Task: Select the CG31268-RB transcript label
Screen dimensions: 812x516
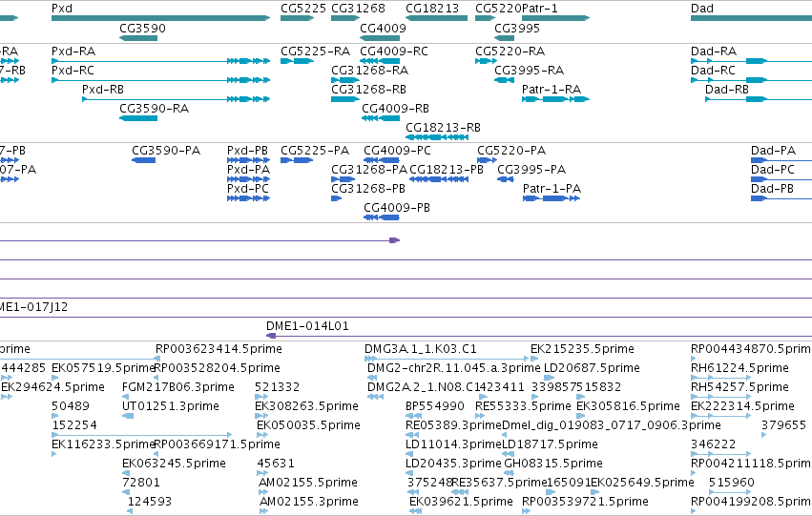Action: (368, 90)
